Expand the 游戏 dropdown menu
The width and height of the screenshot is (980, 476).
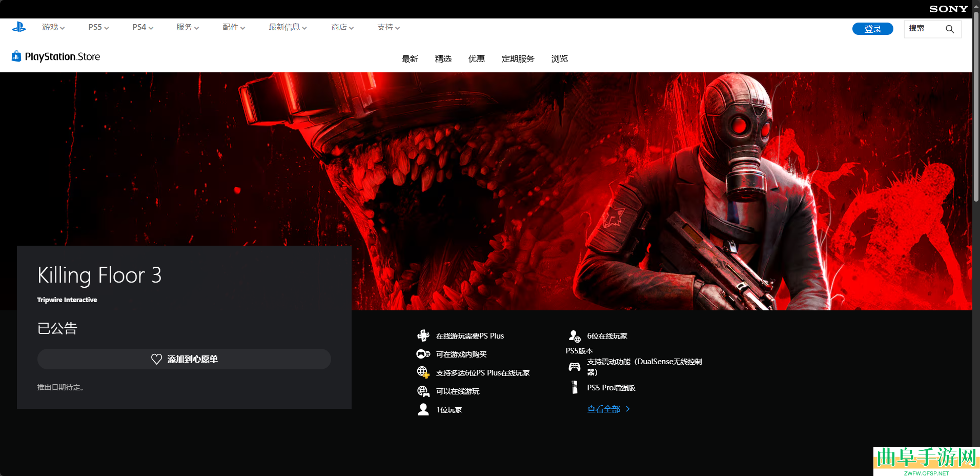[53, 27]
